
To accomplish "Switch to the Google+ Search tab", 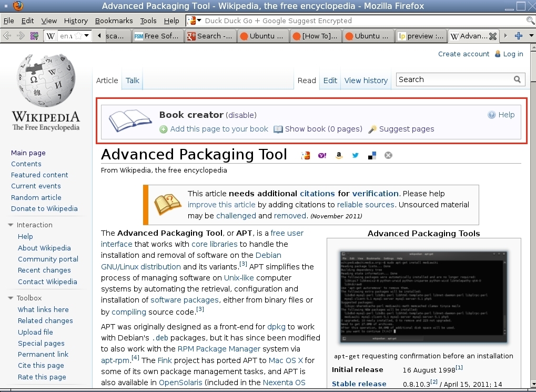I will pos(210,36).
